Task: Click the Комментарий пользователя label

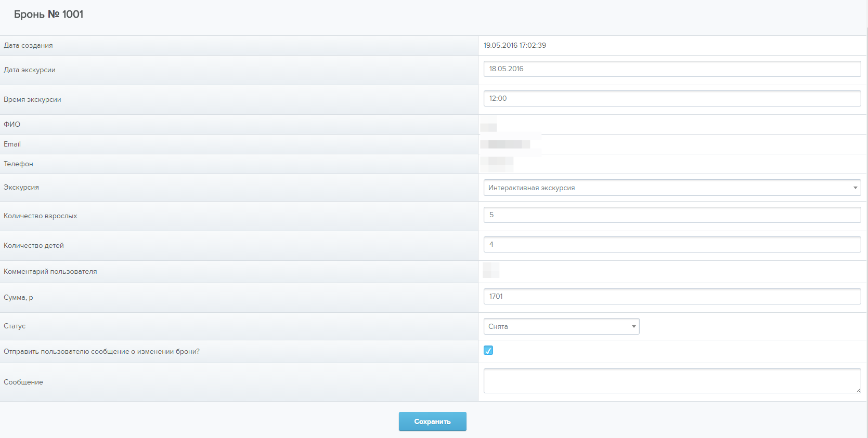Action: point(50,272)
